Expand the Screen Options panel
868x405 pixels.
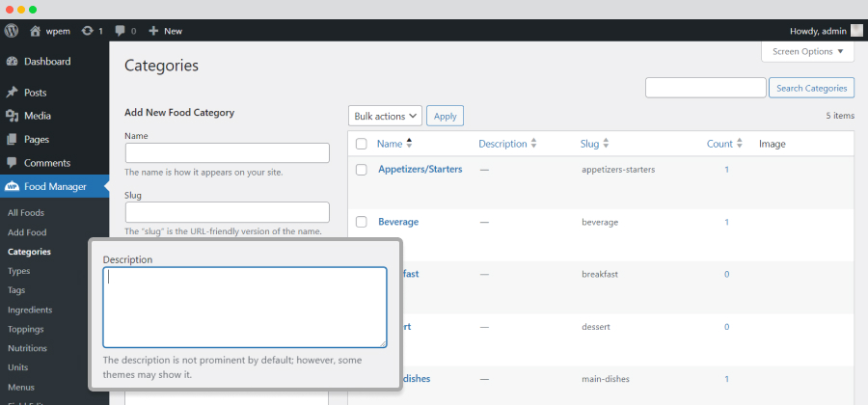point(808,51)
